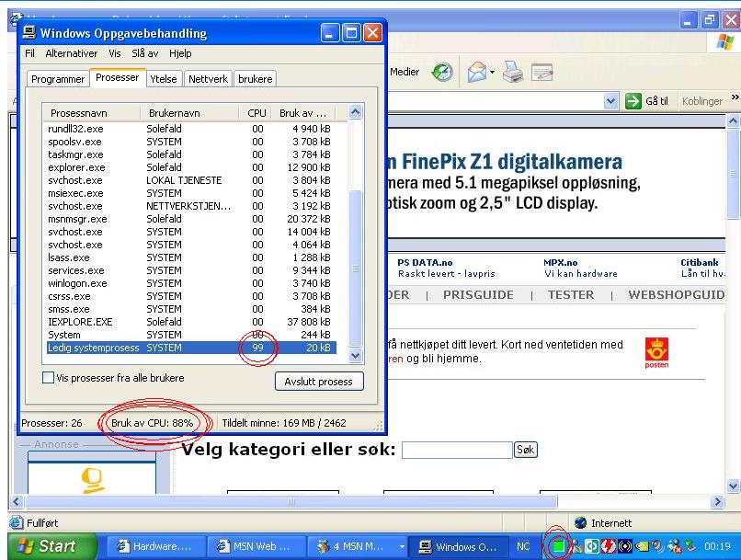Viewport: 741px width, 560px height.
Task: Click the green Gå til arrow button
Action: click(x=633, y=100)
